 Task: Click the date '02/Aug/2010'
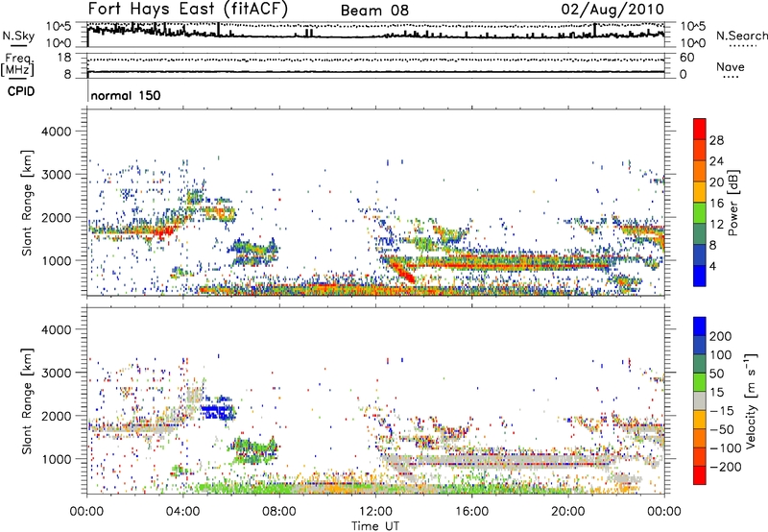click(x=612, y=10)
